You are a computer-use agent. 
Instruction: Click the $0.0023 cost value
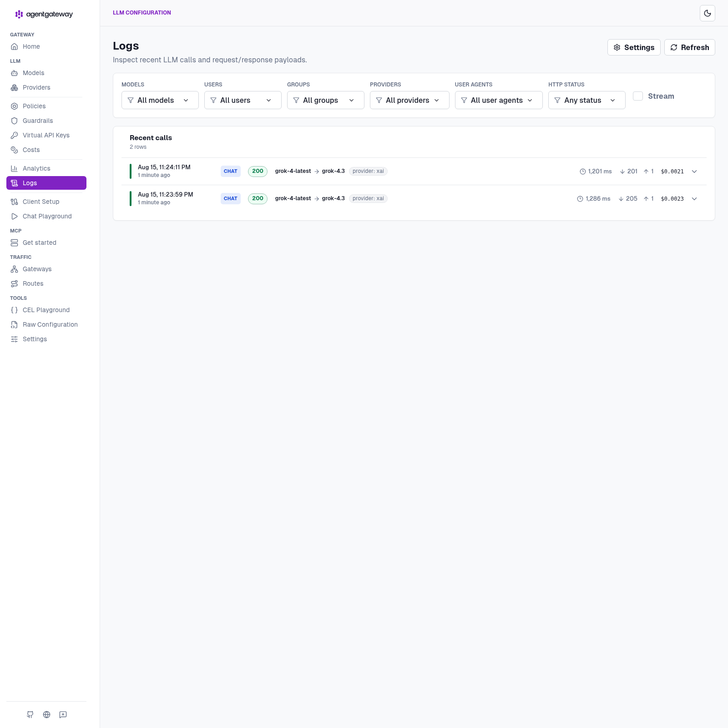point(672,199)
